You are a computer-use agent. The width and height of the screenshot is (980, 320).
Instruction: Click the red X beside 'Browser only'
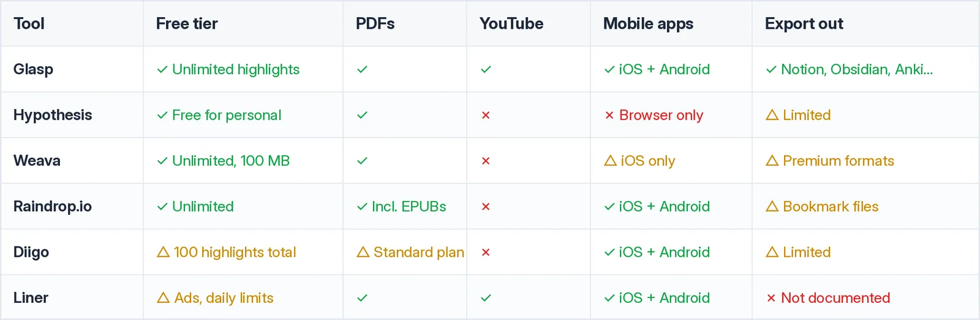click(x=609, y=115)
